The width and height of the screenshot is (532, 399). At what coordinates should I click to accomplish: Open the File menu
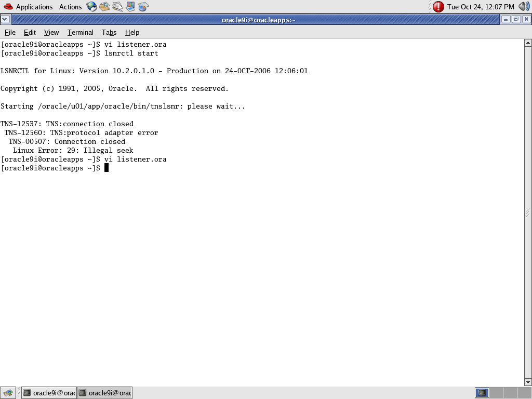click(x=10, y=32)
